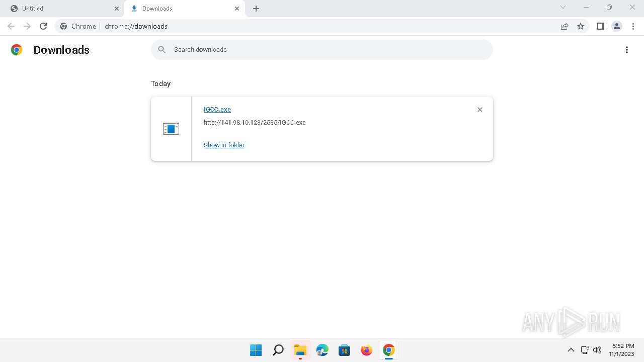Reload the page with the refresh icon

(43, 26)
